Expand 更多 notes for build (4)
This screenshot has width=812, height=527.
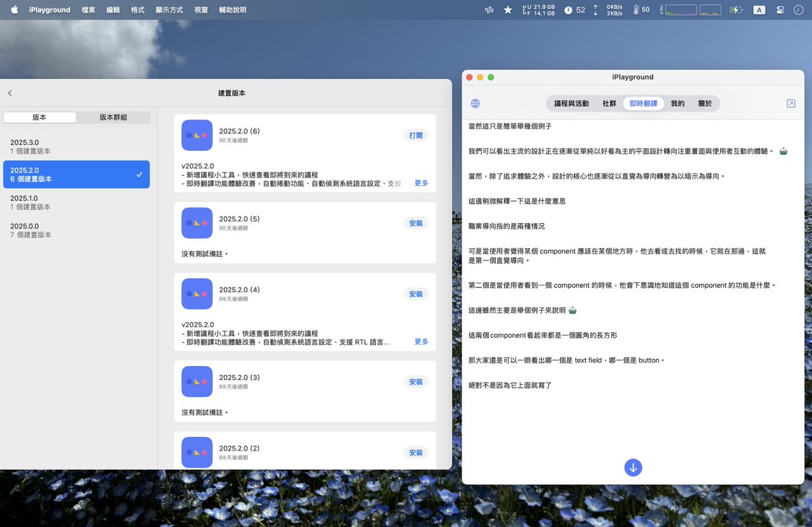tap(422, 342)
